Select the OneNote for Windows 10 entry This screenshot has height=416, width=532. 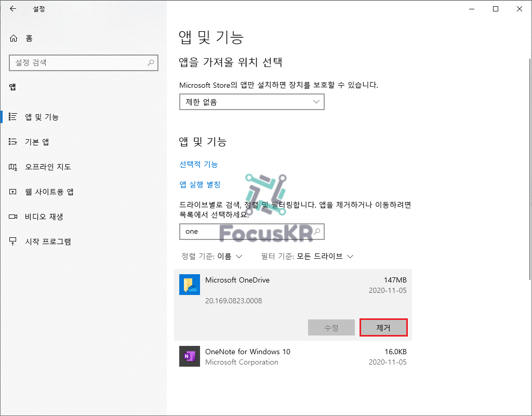pos(293,356)
